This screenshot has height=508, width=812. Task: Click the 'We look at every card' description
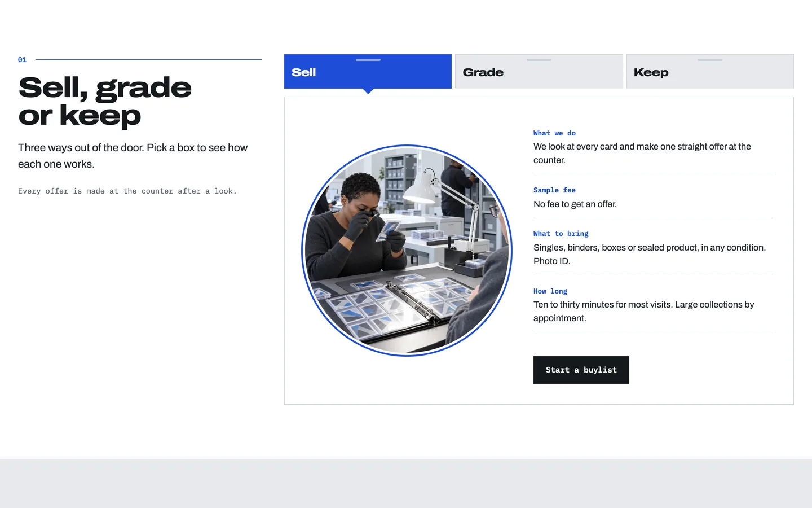[642, 154]
